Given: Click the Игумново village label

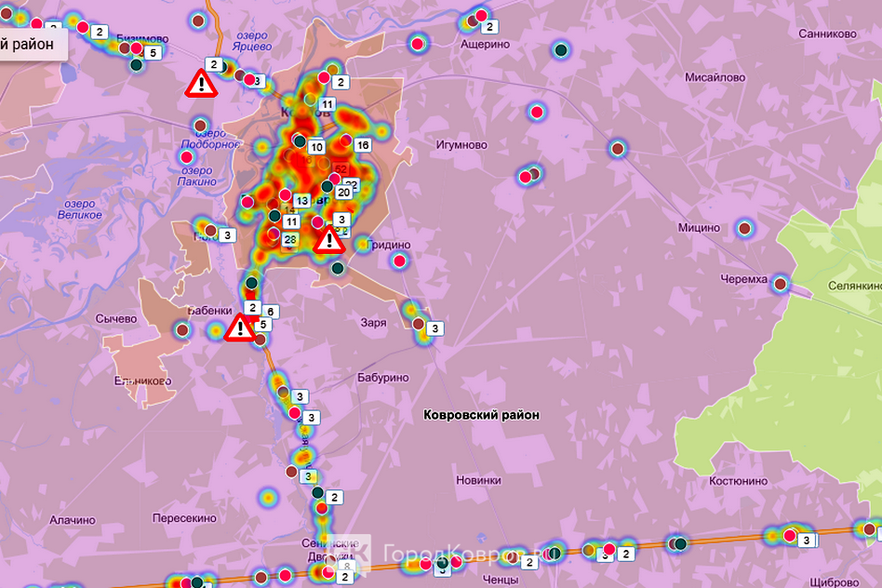Looking at the screenshot, I should point(461,145).
